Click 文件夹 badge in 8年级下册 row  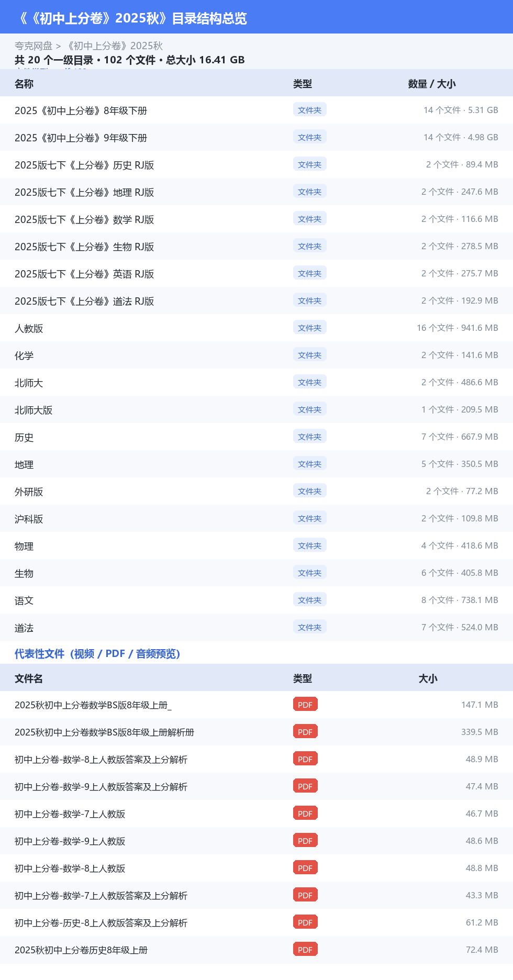point(310,110)
